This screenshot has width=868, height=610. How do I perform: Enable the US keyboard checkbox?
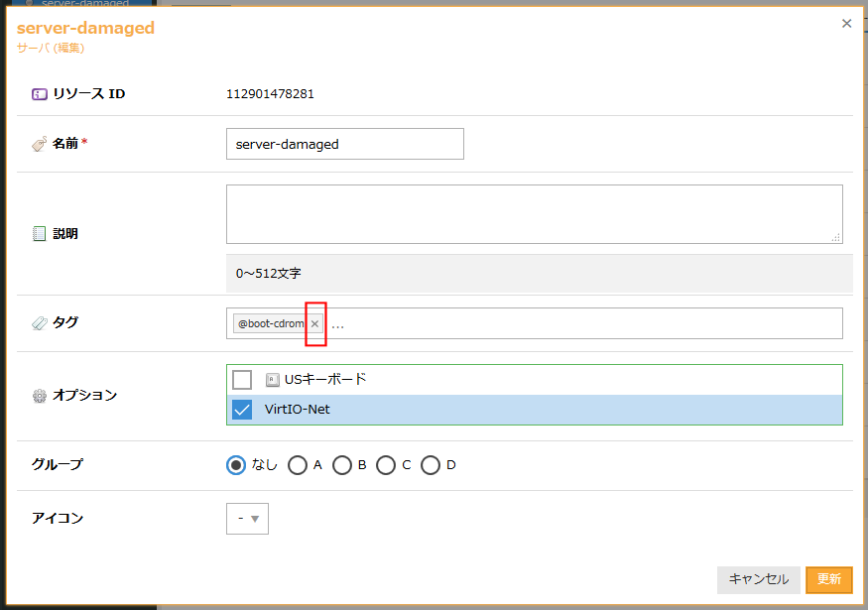click(x=242, y=380)
